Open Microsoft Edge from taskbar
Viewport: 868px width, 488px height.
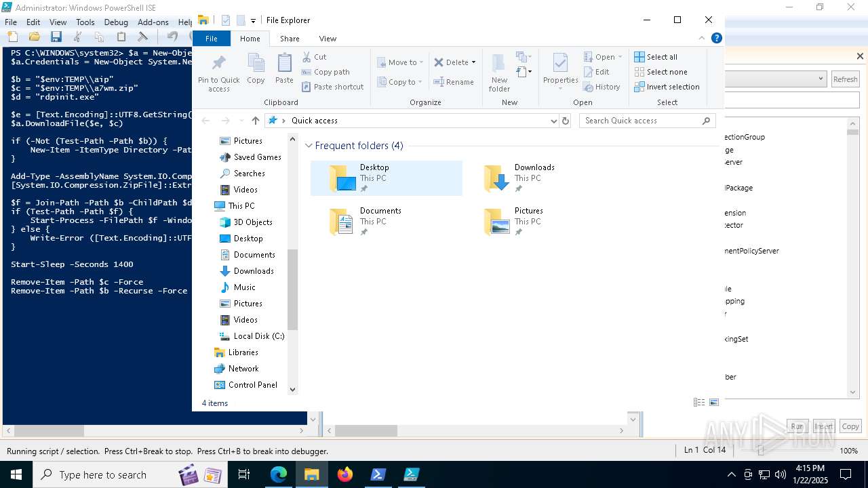[x=279, y=474]
